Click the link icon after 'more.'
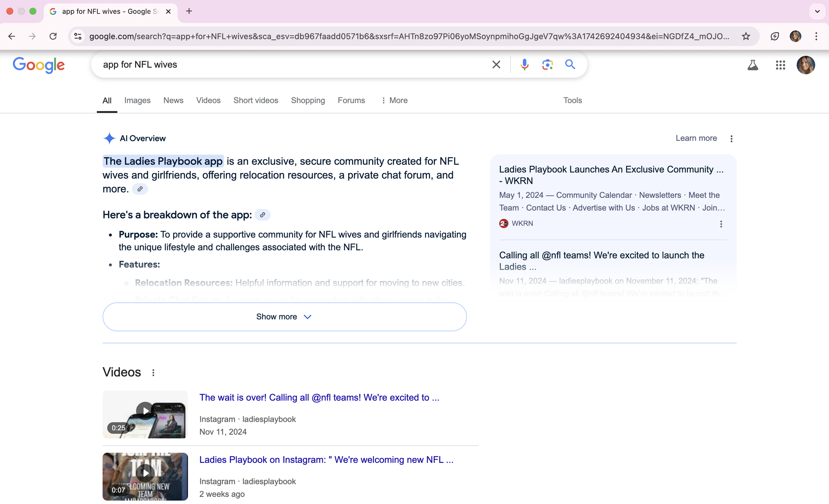The width and height of the screenshot is (829, 504). [x=140, y=189]
